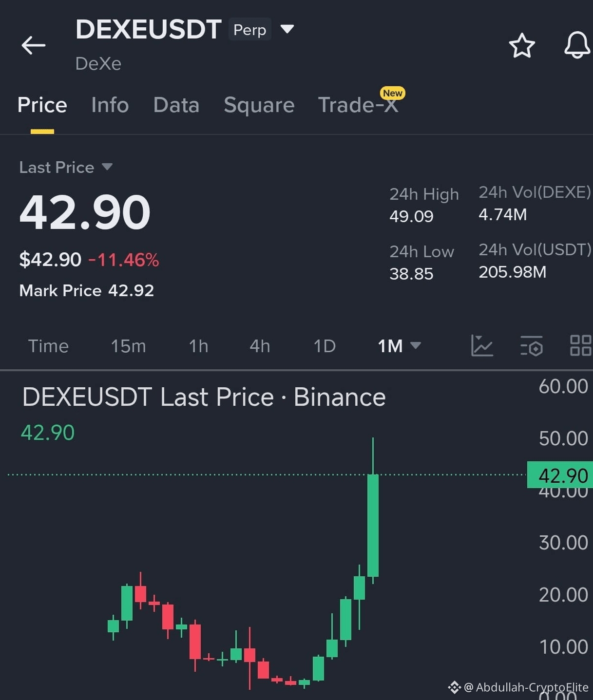Open price alert bell icon
Image resolution: width=593 pixels, height=700 pixels.
(x=577, y=45)
